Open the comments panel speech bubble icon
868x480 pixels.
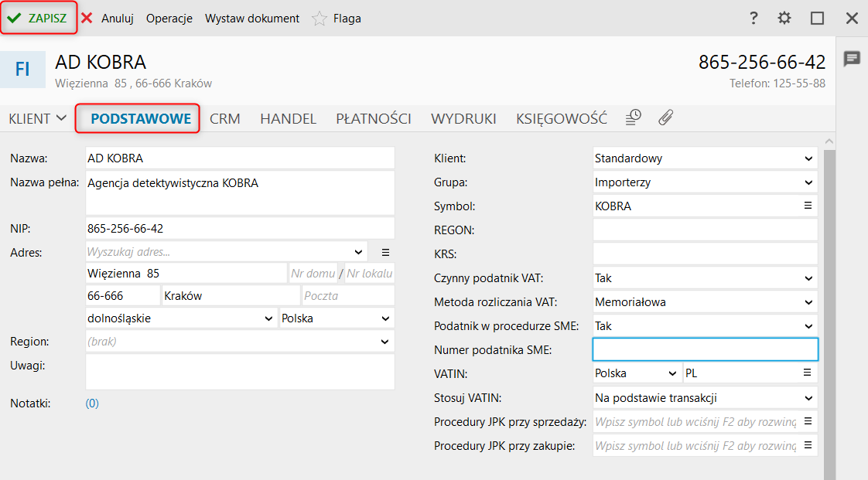click(x=852, y=59)
